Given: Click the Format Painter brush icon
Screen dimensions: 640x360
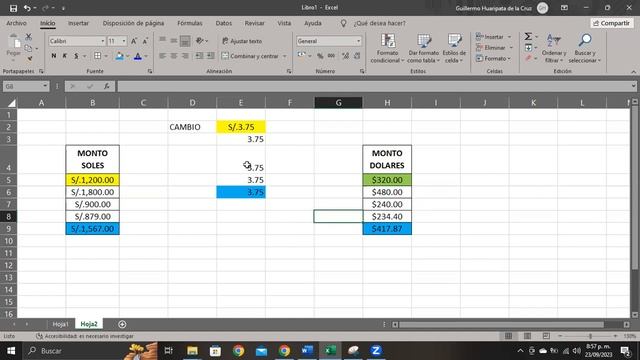Looking at the screenshot, I should [x=29, y=59].
